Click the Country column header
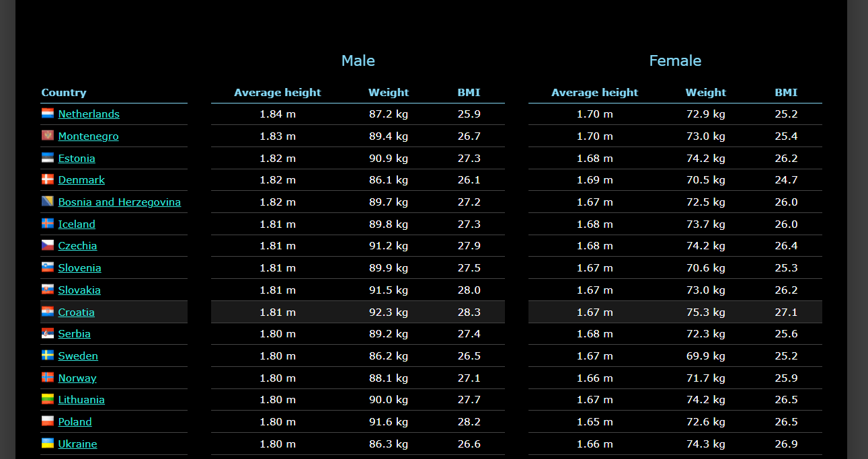The height and width of the screenshot is (459, 868). pyautogui.click(x=64, y=93)
